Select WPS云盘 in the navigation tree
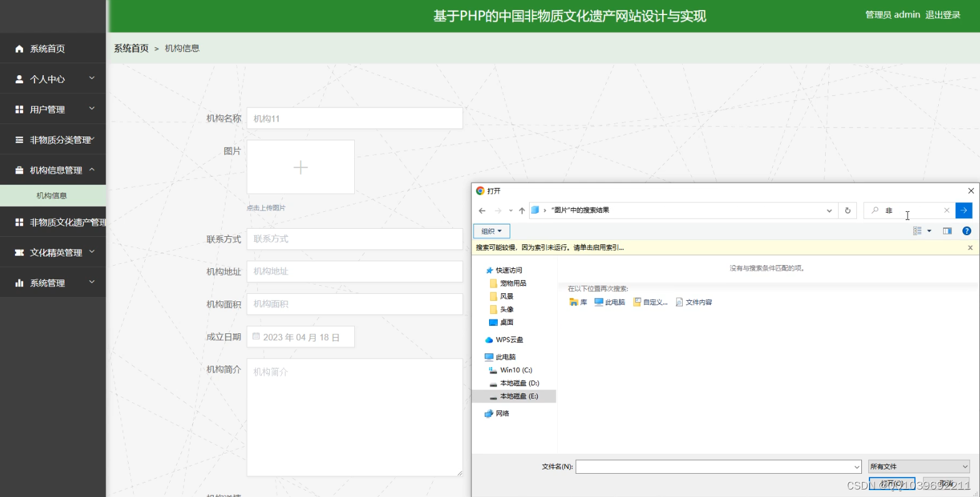This screenshot has width=980, height=497. click(510, 340)
